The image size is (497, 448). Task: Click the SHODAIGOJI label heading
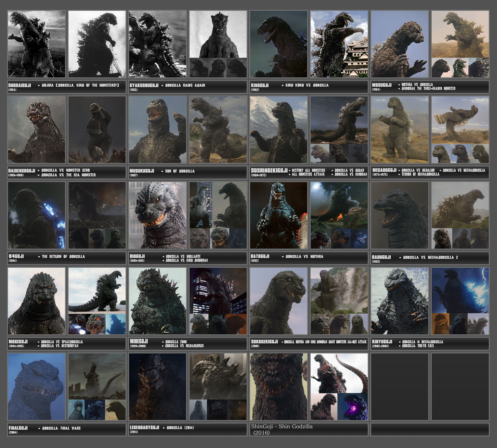tap(20, 85)
